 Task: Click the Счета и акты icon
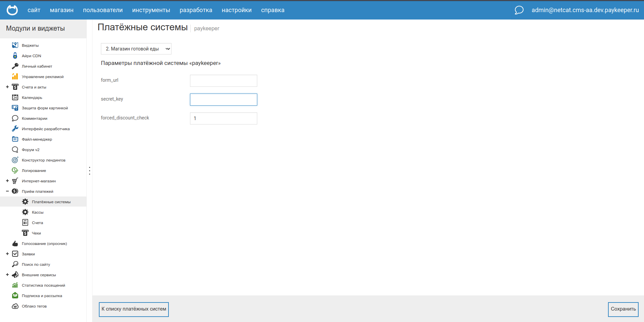(15, 87)
